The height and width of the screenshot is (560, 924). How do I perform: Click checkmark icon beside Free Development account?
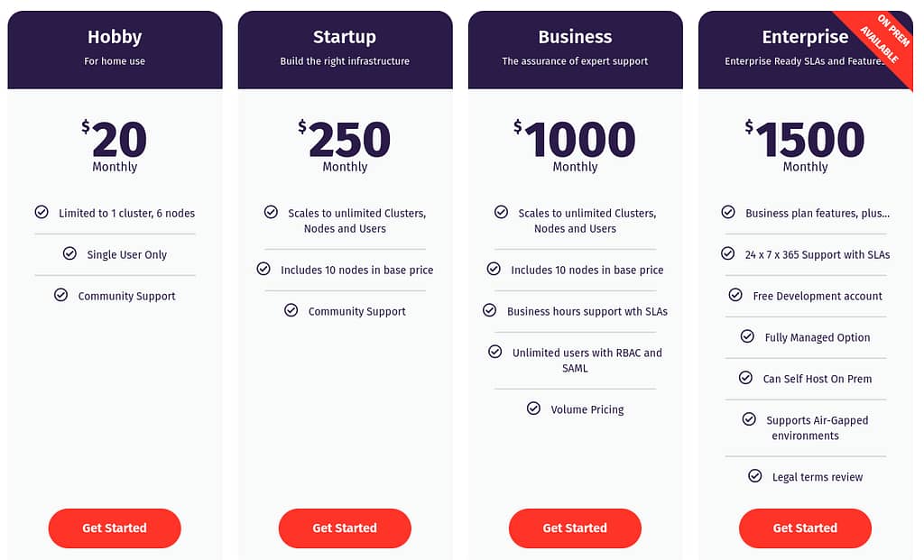[735, 294]
